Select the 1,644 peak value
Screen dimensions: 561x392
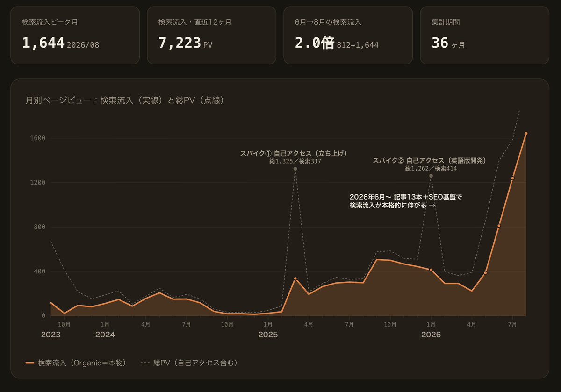[43, 43]
